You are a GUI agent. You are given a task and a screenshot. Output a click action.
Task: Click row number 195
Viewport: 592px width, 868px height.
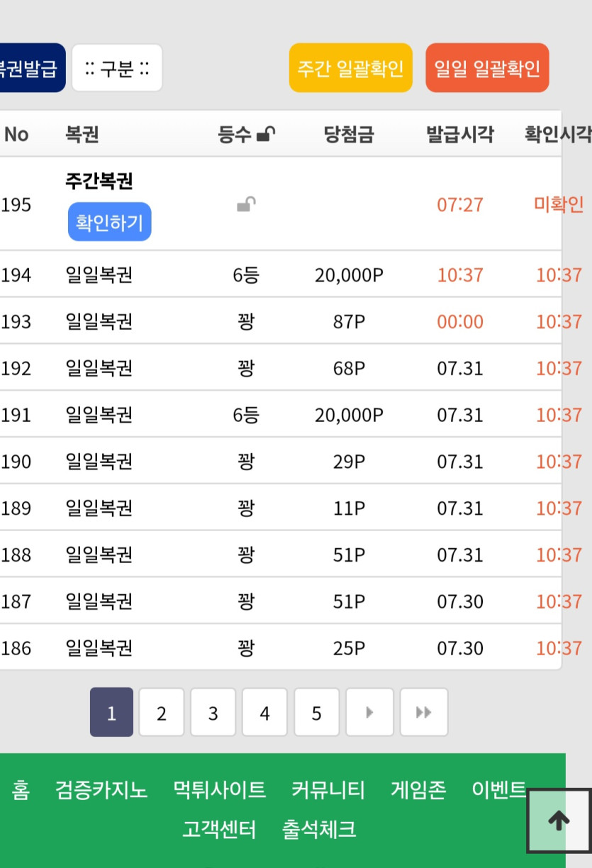16,205
